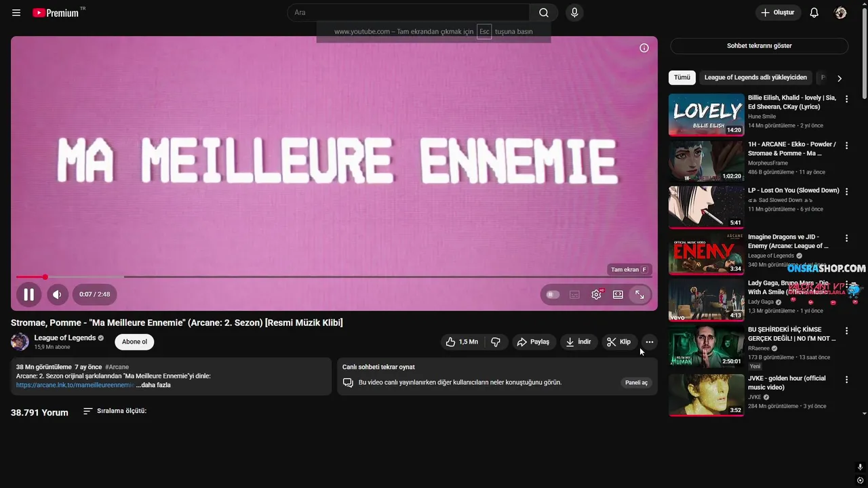
Task: Open Billie Eilish lovely video title
Action: click(792, 102)
